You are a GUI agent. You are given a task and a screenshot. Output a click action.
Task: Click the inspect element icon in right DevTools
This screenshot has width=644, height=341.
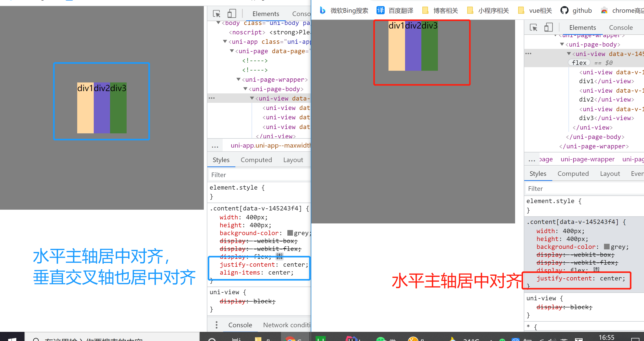click(533, 27)
